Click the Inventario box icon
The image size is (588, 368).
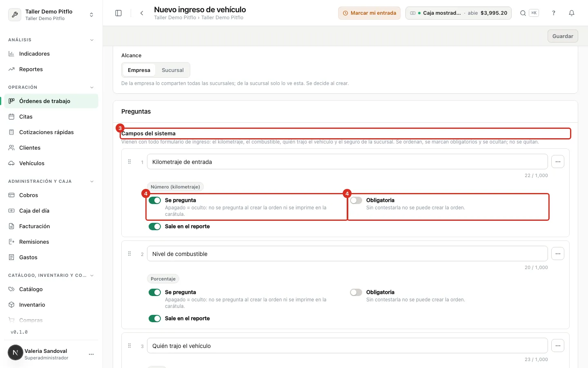[x=11, y=305]
